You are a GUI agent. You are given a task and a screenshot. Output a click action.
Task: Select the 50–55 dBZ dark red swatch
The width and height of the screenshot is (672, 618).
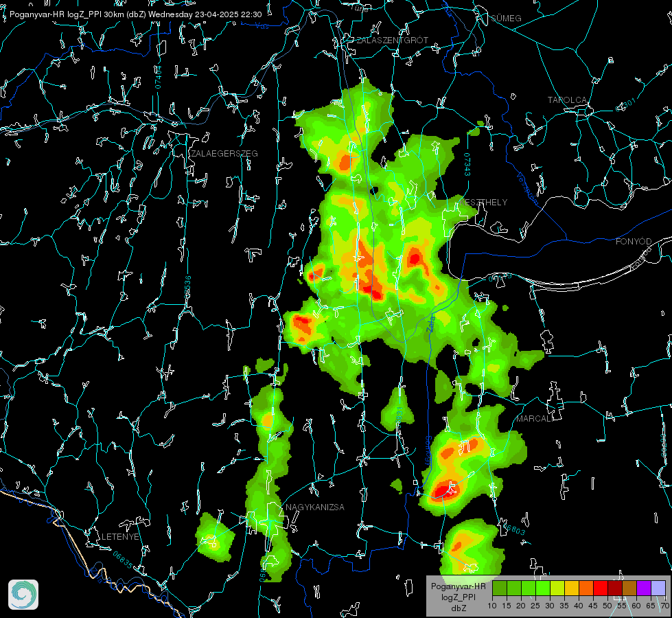pos(615,588)
